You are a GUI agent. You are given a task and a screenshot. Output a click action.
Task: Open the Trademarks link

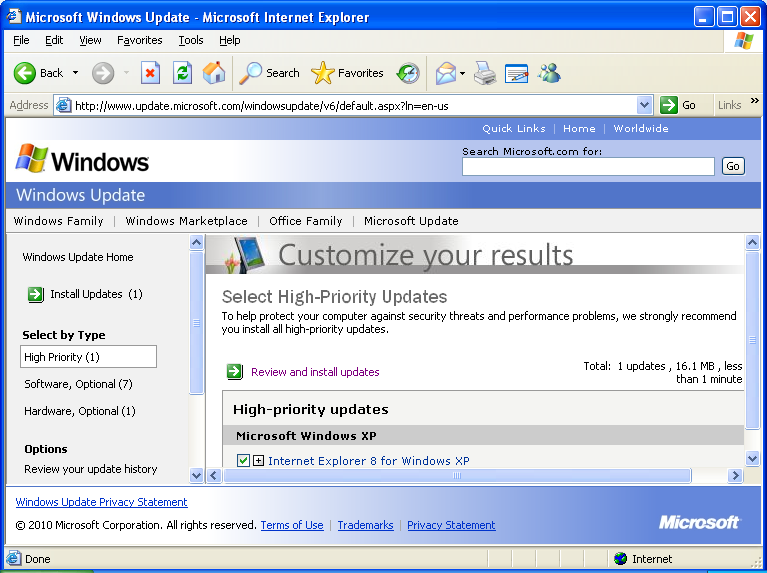pyautogui.click(x=365, y=525)
